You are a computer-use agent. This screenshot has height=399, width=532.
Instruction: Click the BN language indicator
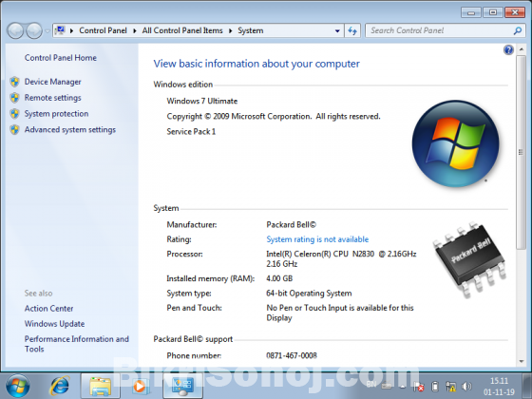pos(371,384)
